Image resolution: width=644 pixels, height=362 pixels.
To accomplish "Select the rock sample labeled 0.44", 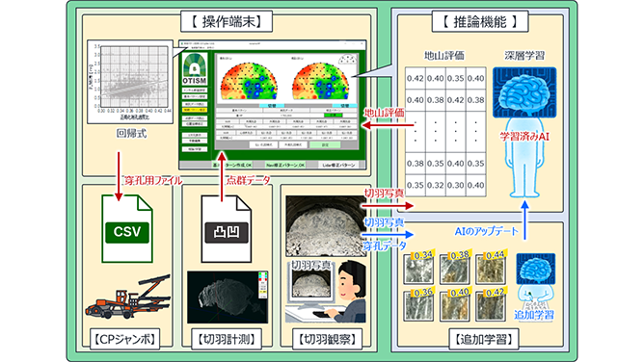I will pyautogui.click(x=491, y=269).
